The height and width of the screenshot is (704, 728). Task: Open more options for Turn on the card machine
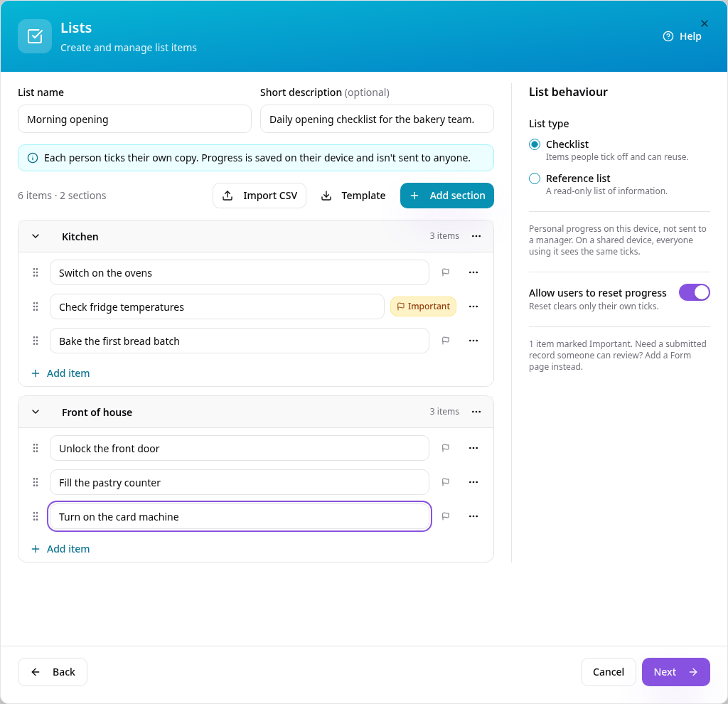click(x=473, y=516)
